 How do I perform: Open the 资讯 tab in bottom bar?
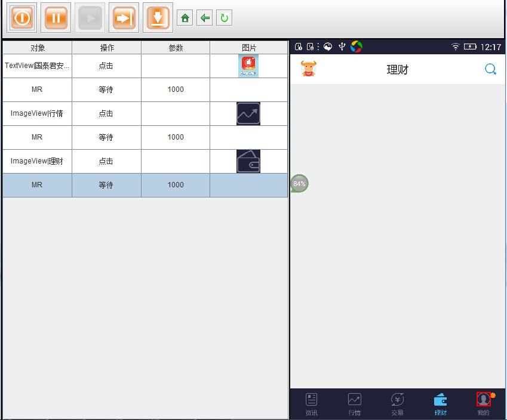coord(311,404)
